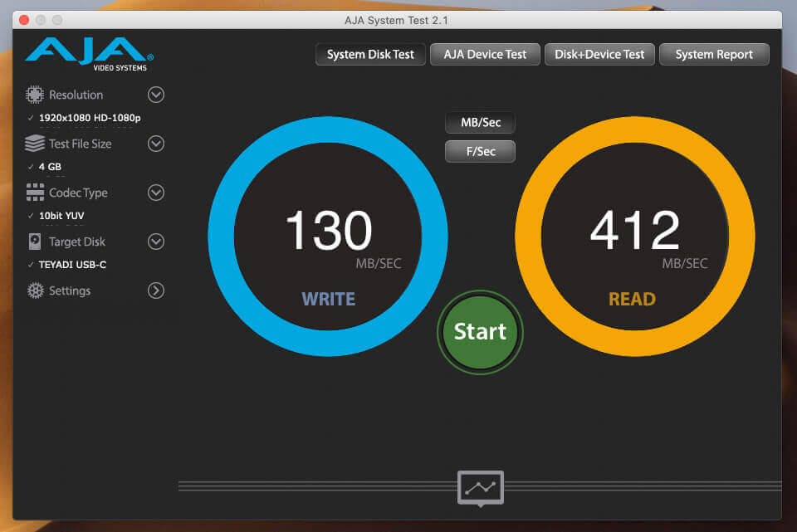The height and width of the screenshot is (532, 797).
Task: Click the Codec Type grid icon
Action: [x=35, y=192]
